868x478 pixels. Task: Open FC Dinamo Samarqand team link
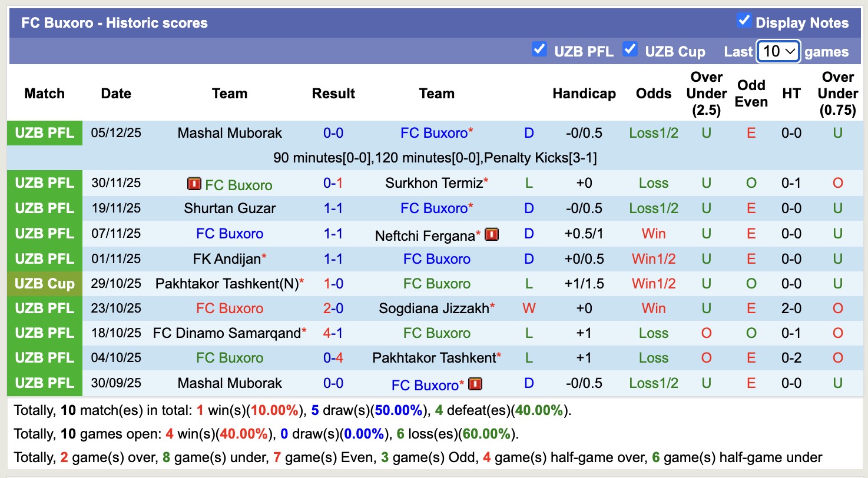[227, 333]
